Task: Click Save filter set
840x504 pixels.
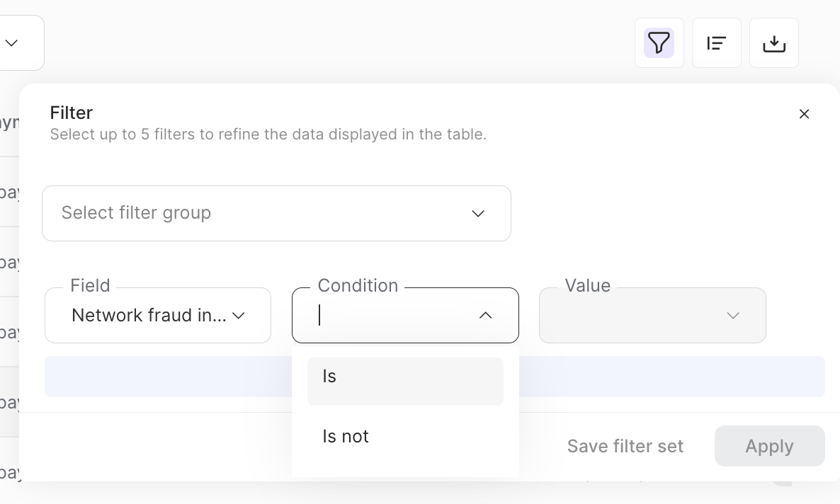Action: (x=625, y=446)
